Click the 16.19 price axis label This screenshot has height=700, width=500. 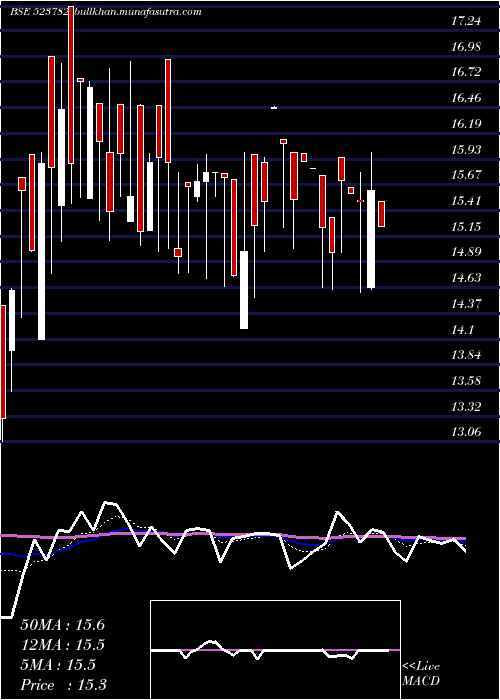coord(466,124)
